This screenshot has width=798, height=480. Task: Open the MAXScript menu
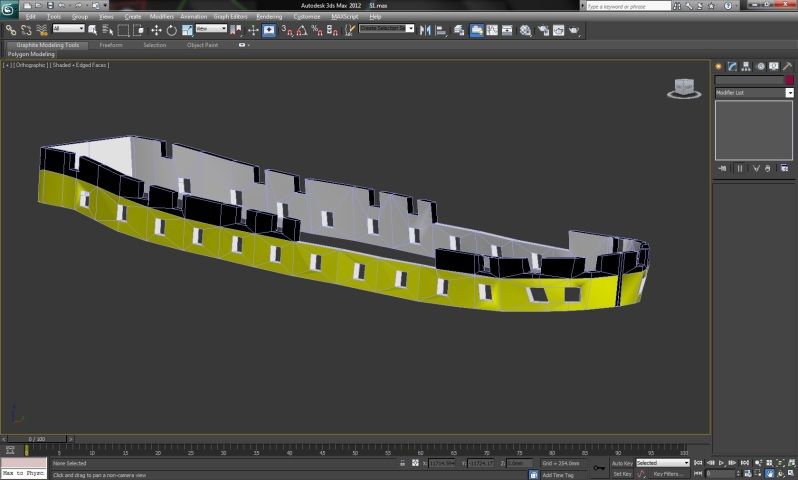[345, 17]
